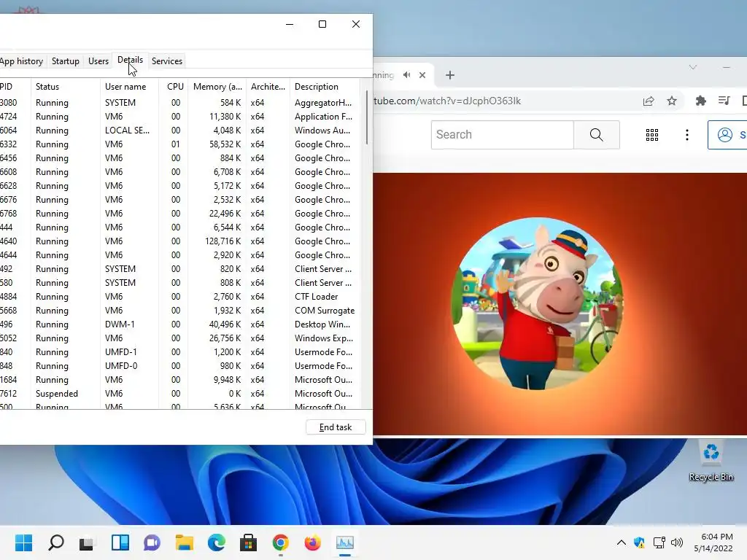
Task: Bookmark this page with the star icon
Action: tap(672, 101)
